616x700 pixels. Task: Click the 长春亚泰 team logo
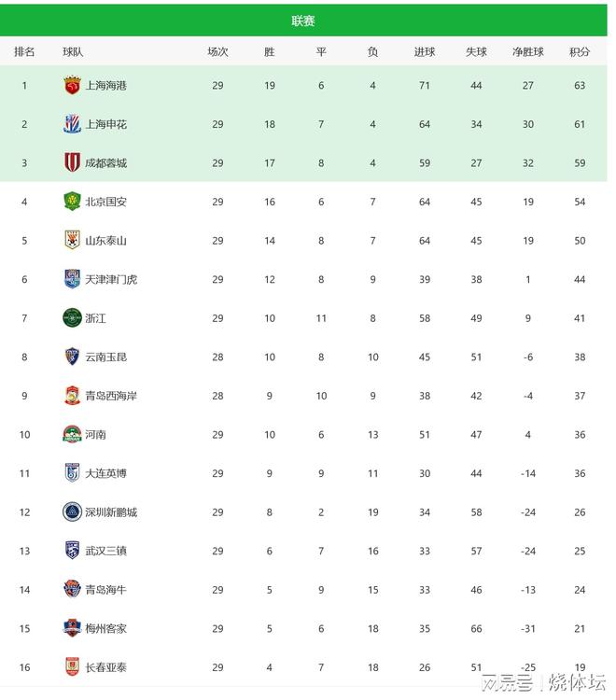72,667
